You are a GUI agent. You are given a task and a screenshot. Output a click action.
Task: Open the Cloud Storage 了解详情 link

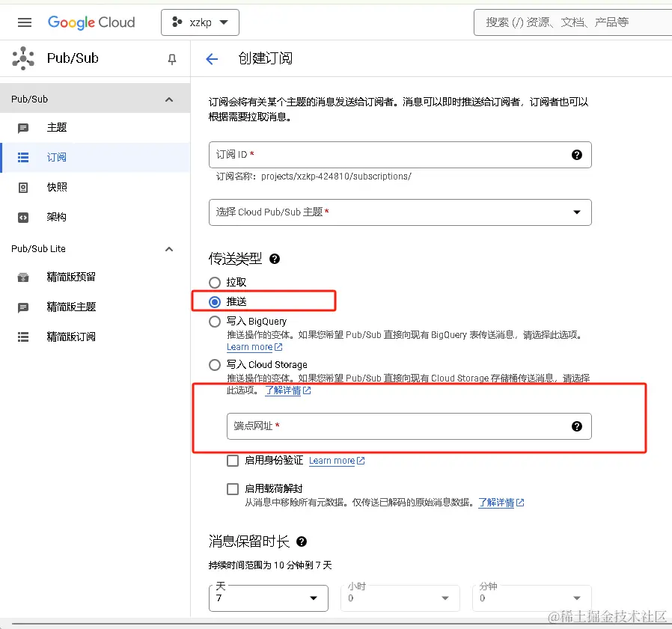287,390
